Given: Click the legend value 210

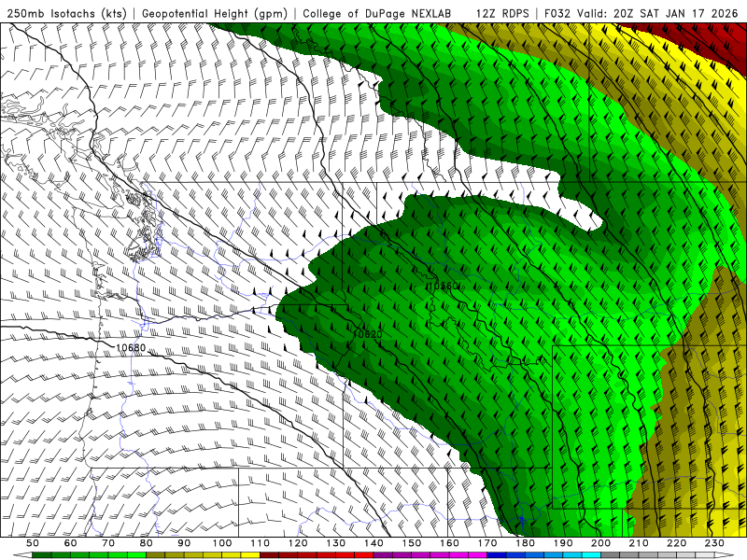Looking at the screenshot, I should pos(639,543).
